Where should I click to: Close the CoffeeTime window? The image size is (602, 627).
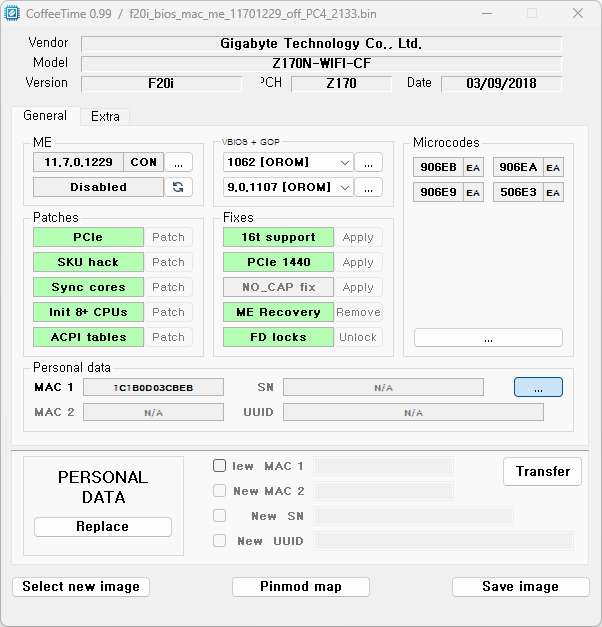point(578,13)
